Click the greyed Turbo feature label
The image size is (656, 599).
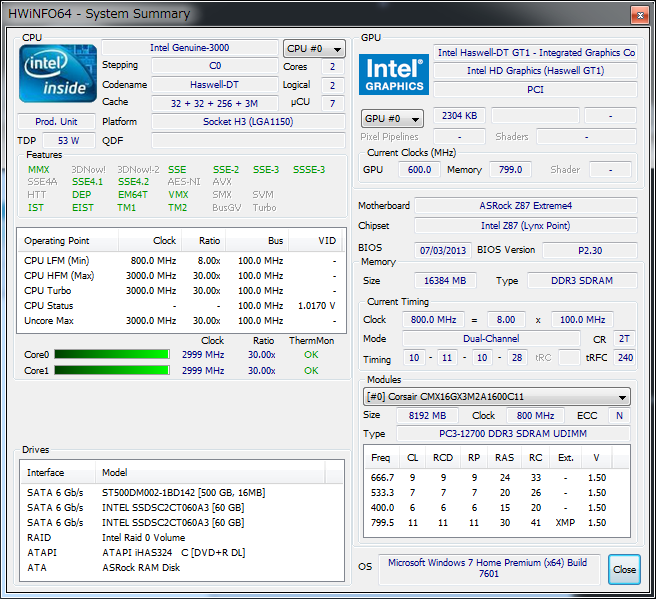click(x=264, y=208)
